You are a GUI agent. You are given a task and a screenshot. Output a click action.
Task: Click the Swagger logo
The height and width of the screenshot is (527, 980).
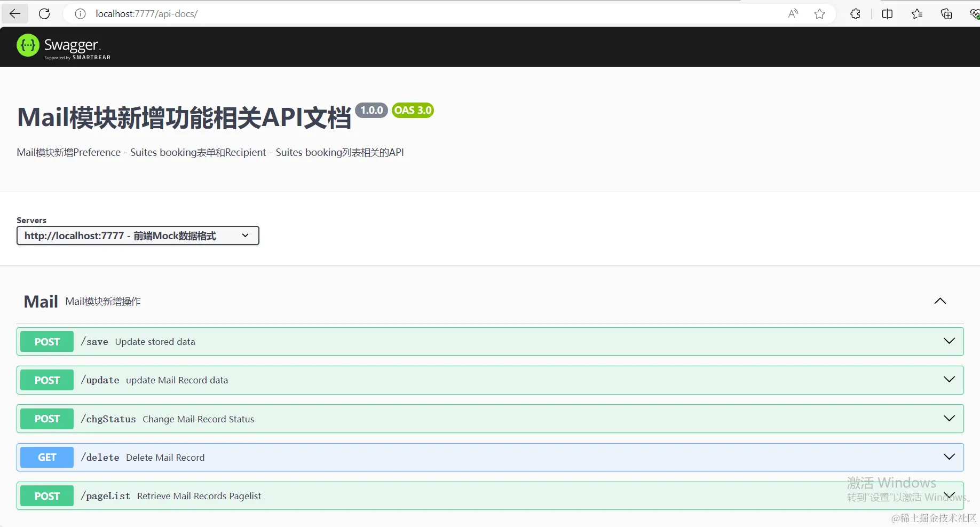tap(64, 46)
